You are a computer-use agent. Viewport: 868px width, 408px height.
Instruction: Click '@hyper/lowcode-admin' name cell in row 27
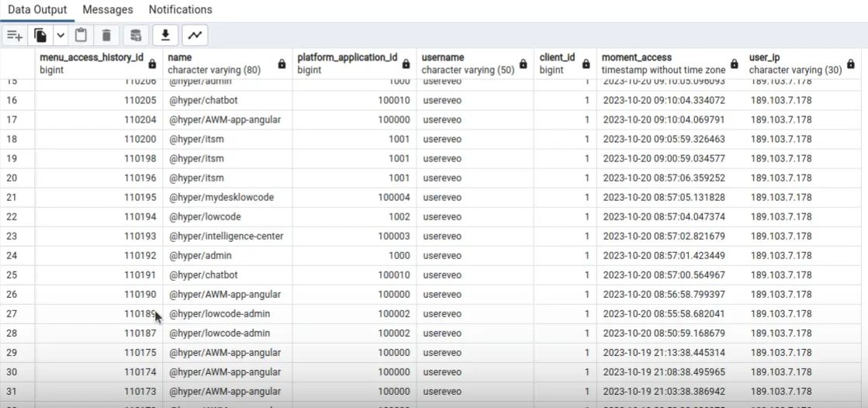coord(227,314)
